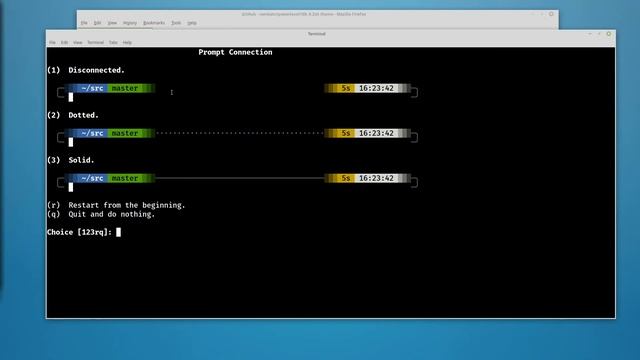Viewport: 640px width, 360px height.
Task: Click option '(3) Solid.' text
Action: 71,160
